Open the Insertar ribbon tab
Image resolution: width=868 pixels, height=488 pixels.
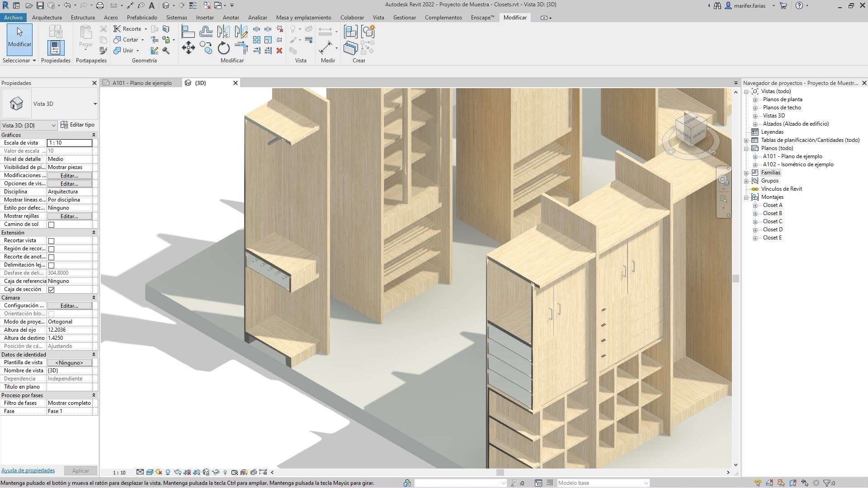pyautogui.click(x=205, y=18)
